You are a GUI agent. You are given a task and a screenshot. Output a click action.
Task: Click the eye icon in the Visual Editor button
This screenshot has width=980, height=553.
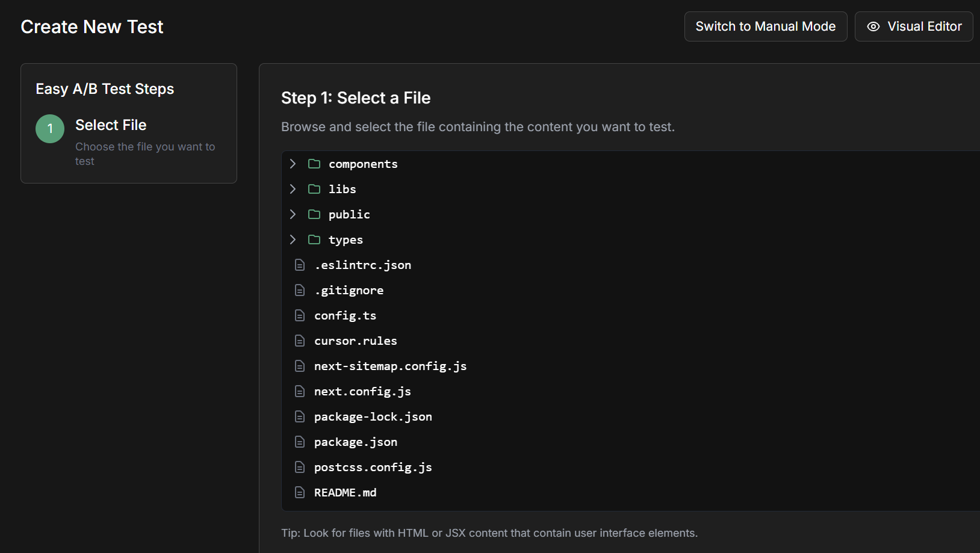872,26
